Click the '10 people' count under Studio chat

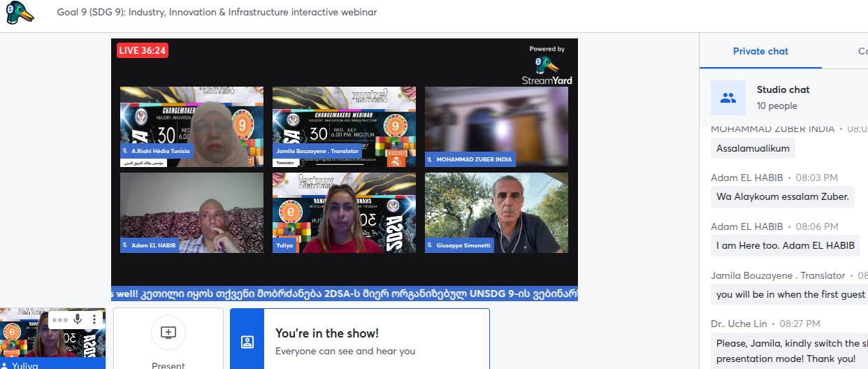pyautogui.click(x=776, y=106)
